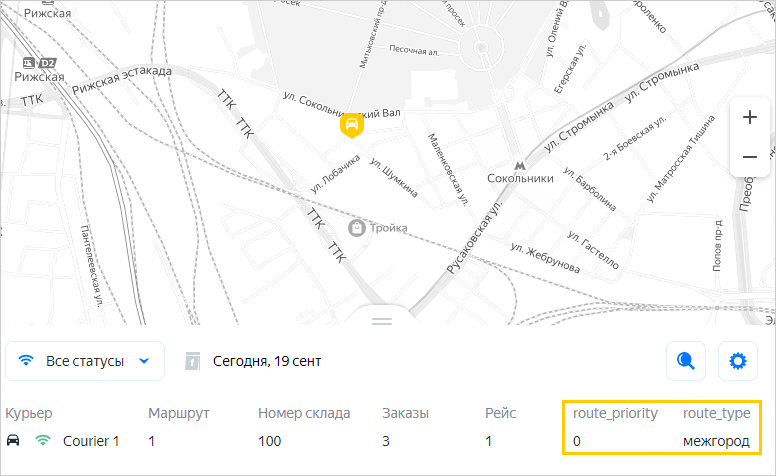Click the route_priority column header
The image size is (776, 476).
[x=615, y=413]
